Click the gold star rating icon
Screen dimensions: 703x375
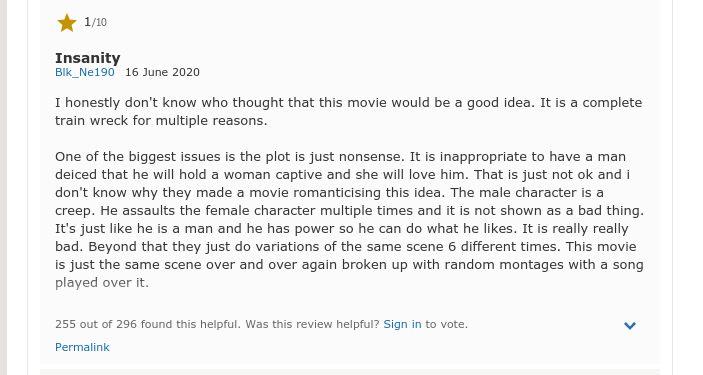point(67,23)
